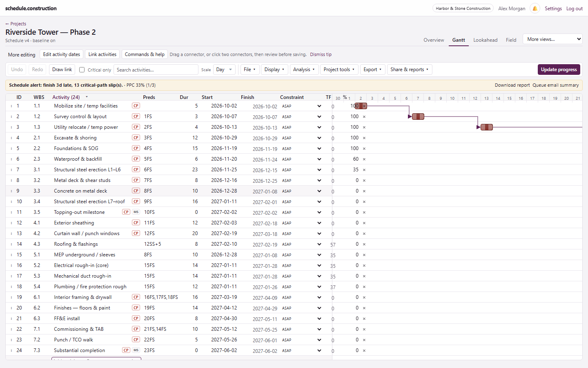The width and height of the screenshot is (588, 368).
Task: Click the MS badge on Topping-out milestone
Action: pyautogui.click(x=136, y=212)
